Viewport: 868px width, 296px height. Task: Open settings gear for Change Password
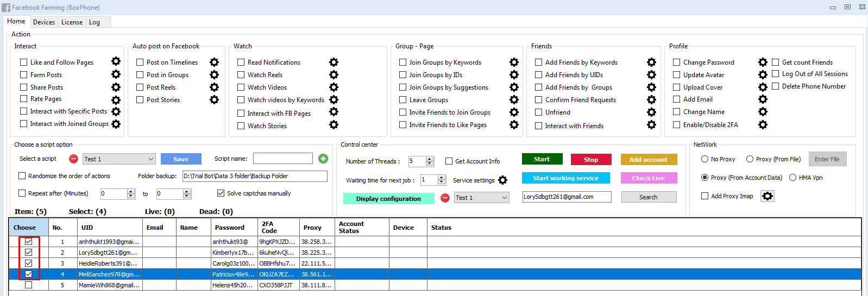pyautogui.click(x=763, y=62)
